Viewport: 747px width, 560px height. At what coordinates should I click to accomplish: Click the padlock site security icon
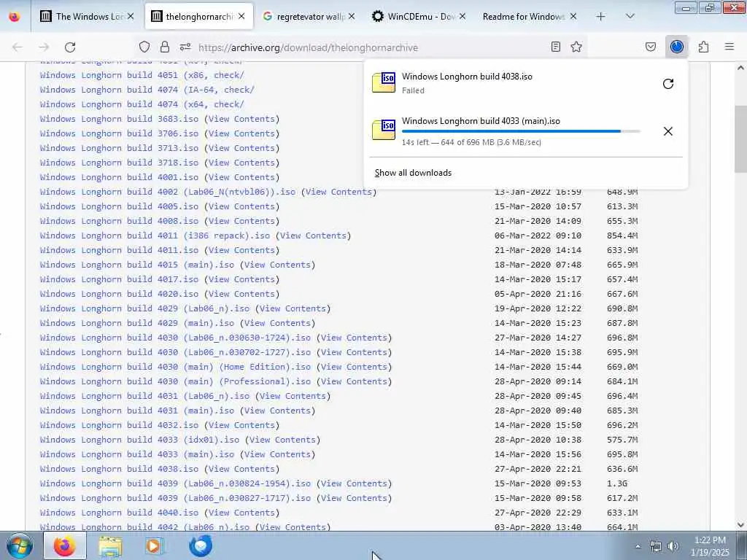coord(165,47)
